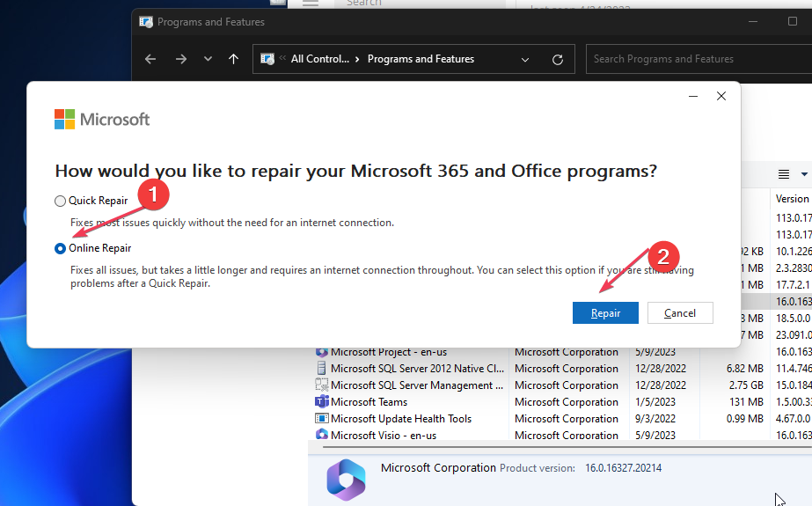This screenshot has height=506, width=812.
Task: Click the Search Programs and Features box
Action: [x=695, y=59]
